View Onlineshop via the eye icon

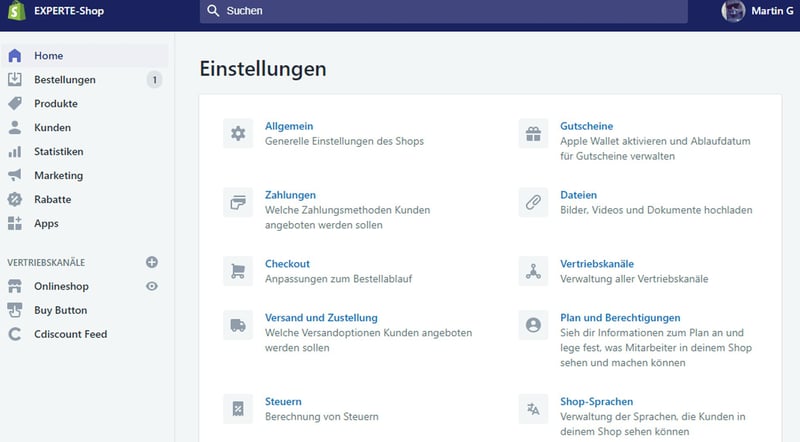(152, 286)
